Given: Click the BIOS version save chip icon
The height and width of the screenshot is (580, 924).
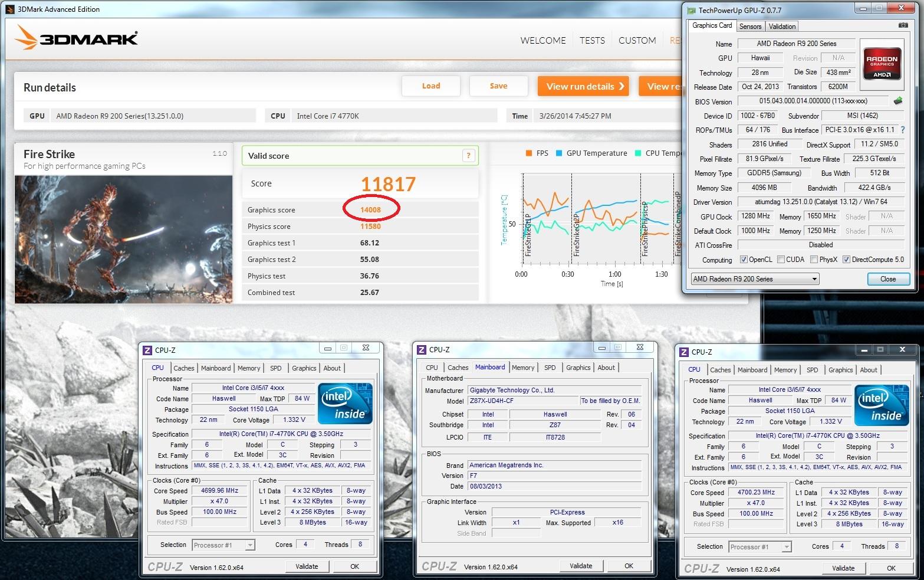Looking at the screenshot, I should [898, 101].
